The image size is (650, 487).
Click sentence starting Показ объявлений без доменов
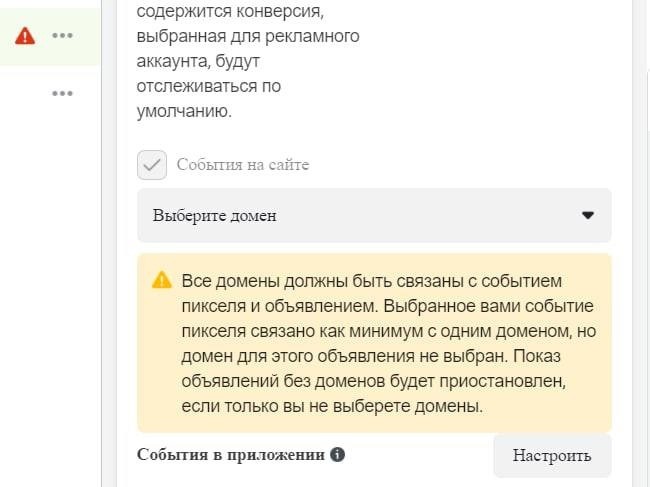point(373,381)
